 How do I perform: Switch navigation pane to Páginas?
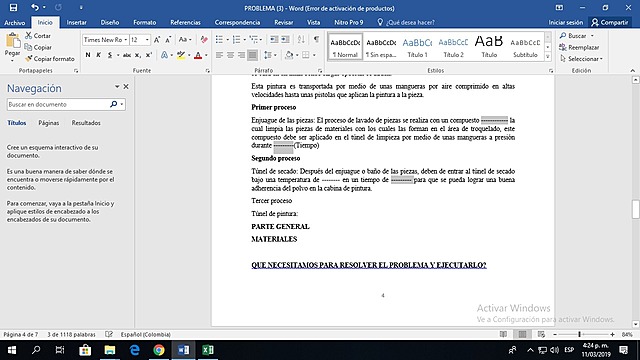coord(49,123)
